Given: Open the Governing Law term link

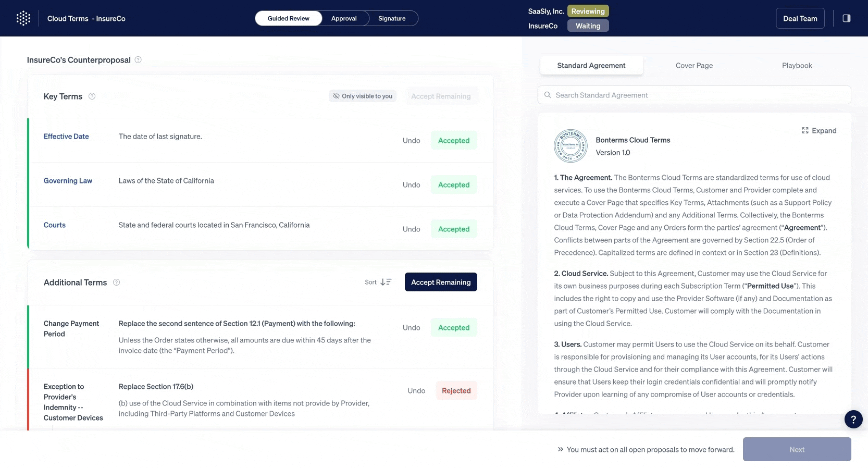Looking at the screenshot, I should point(68,181).
